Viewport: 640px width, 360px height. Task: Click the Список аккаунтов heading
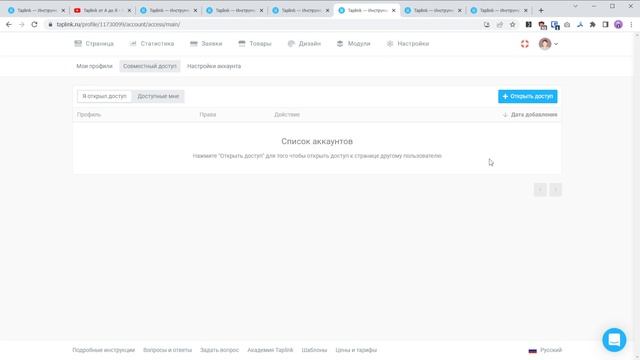click(317, 141)
